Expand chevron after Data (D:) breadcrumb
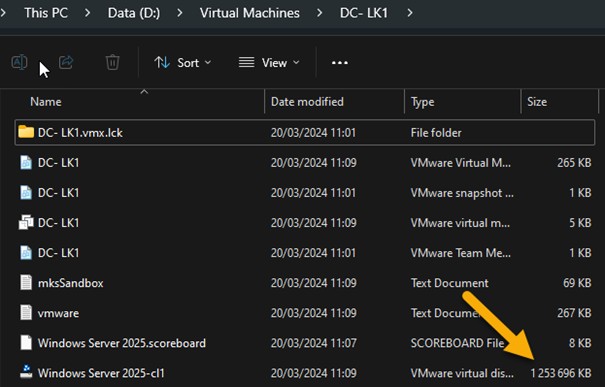 pos(179,13)
